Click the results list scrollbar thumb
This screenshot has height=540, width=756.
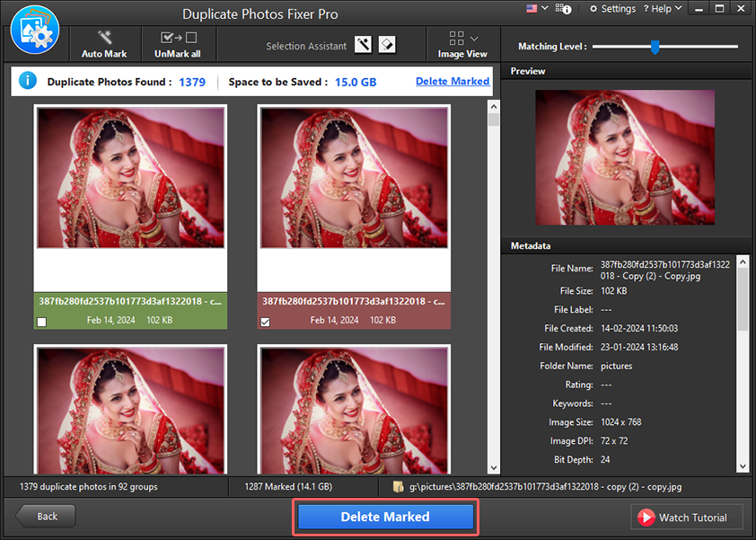pyautogui.click(x=494, y=120)
